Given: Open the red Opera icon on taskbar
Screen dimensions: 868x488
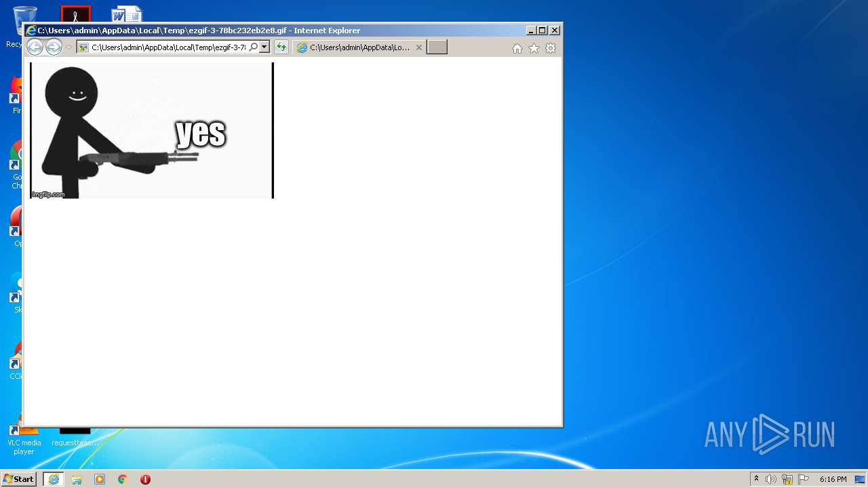Looking at the screenshot, I should coord(145,479).
